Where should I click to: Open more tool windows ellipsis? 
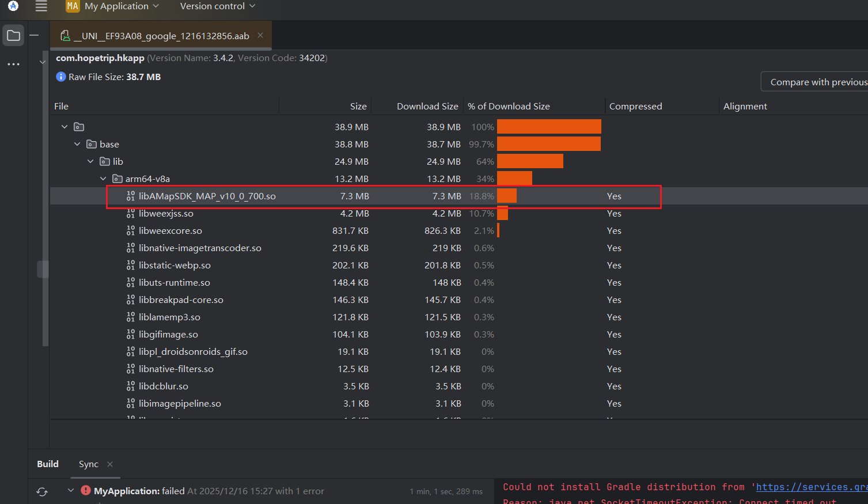[13, 64]
